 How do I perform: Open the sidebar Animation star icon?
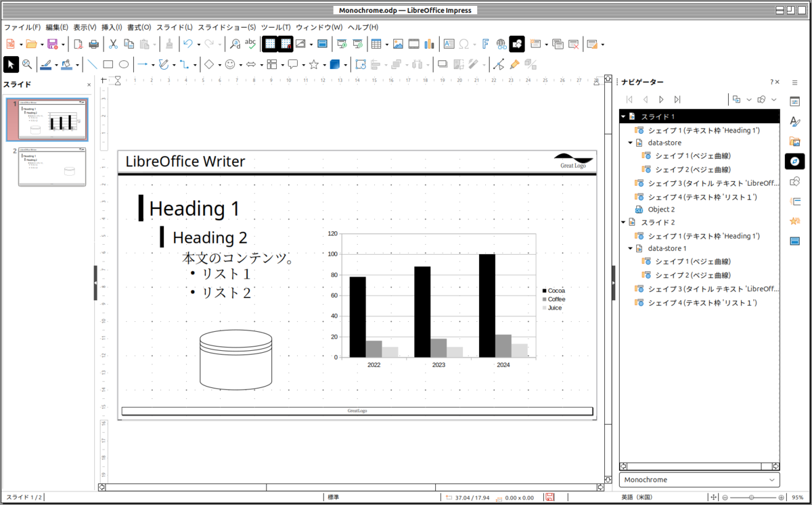(x=795, y=220)
